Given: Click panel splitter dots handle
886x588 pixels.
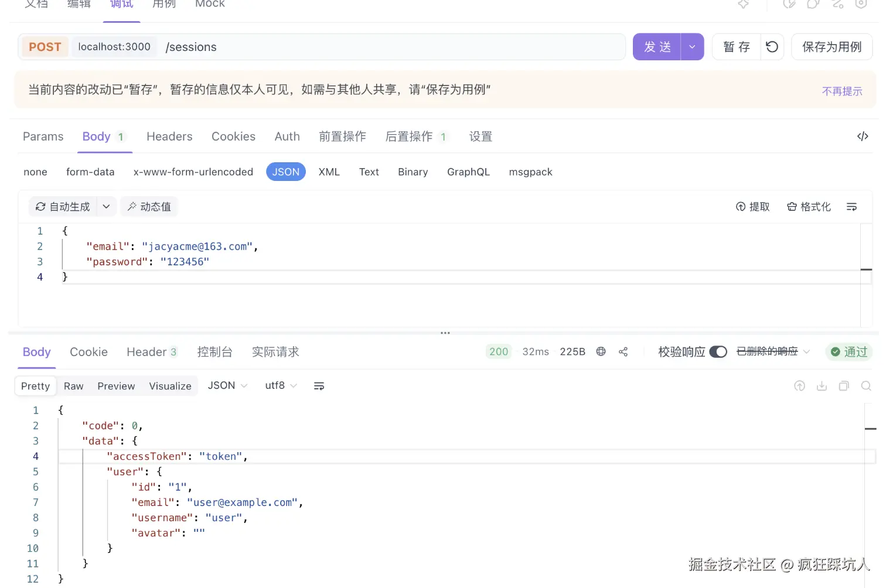Looking at the screenshot, I should [x=445, y=333].
